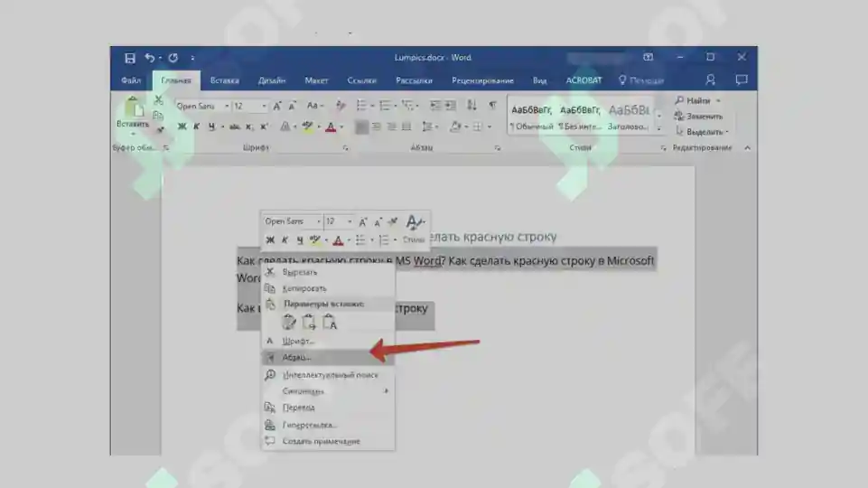The width and height of the screenshot is (868, 488).
Task: Click the Вставить paste icon in the ribbon
Action: point(133,107)
